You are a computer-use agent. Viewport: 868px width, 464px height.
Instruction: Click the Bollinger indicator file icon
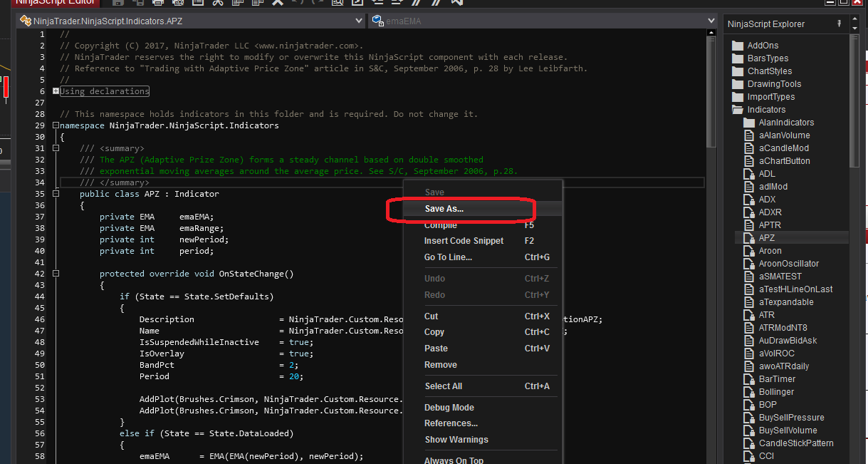tap(748, 392)
